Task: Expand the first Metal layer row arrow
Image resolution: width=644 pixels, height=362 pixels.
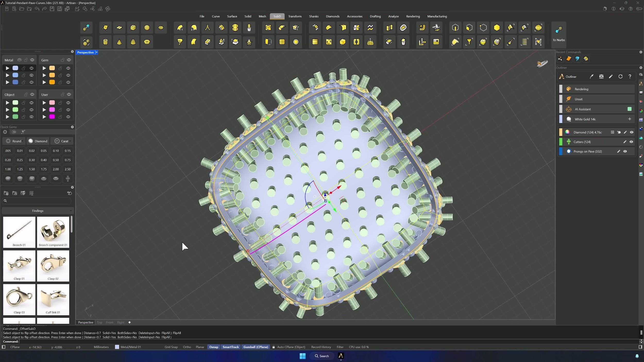Action: (7, 68)
